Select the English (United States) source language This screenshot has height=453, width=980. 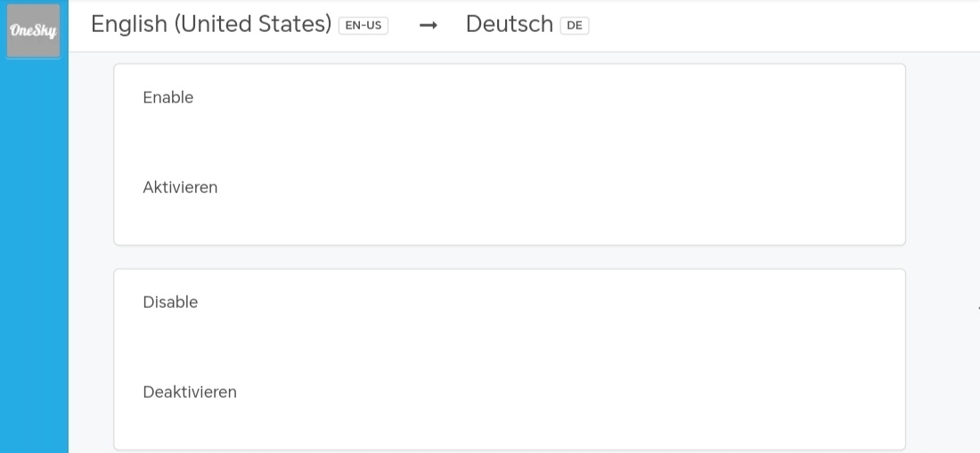tap(211, 24)
